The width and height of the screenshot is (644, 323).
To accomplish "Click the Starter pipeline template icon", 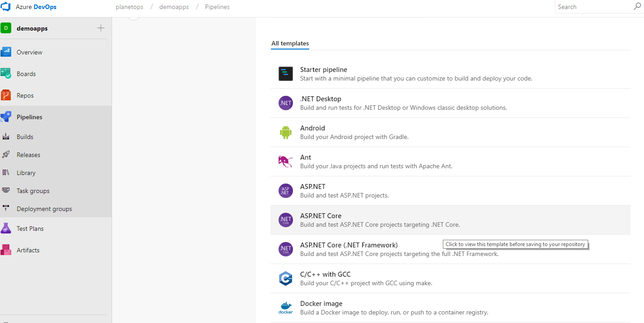I will pos(286,74).
